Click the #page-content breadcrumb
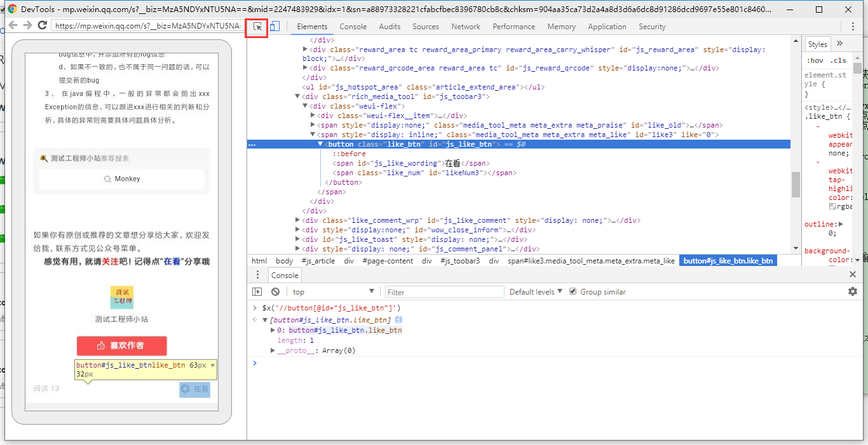This screenshot has height=445, width=868. point(388,261)
